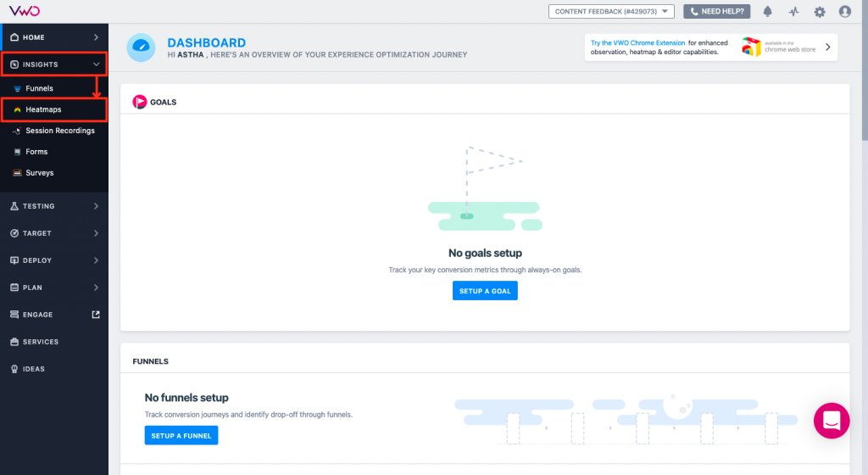The image size is (868, 475).
Task: Click the GOALS section label
Action: coord(164,103)
